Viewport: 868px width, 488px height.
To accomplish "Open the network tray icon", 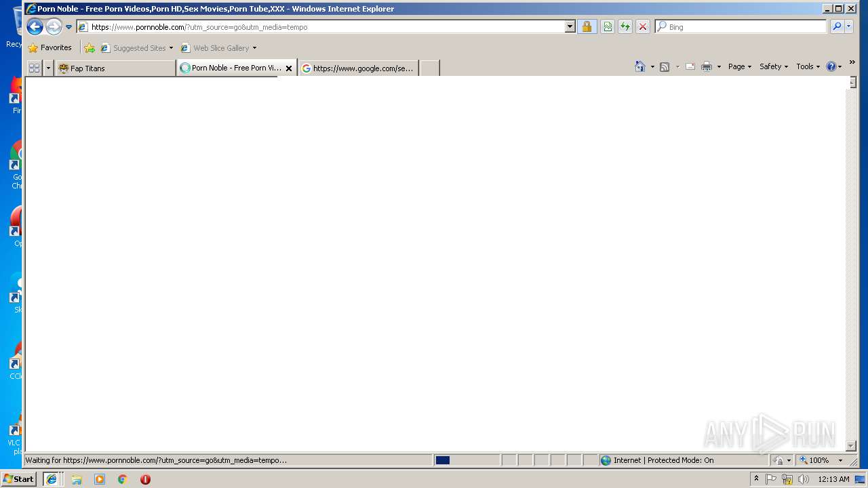I will (x=787, y=479).
